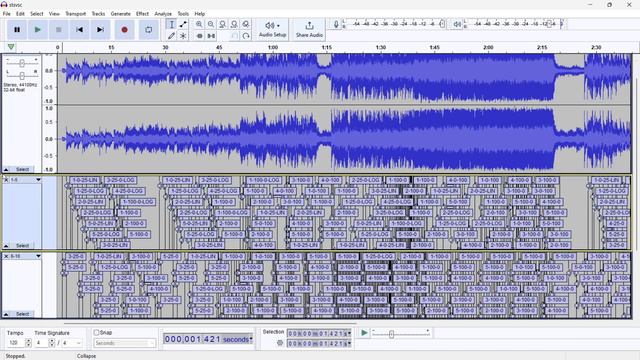Click the green playhead triangle in timeline
The height and width of the screenshot is (360, 640).
[11, 47]
